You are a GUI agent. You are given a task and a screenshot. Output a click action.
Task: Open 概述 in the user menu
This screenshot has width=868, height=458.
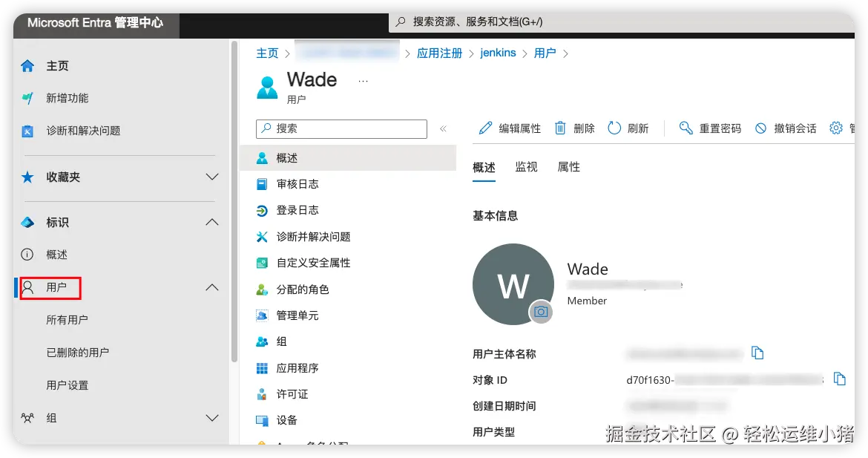click(x=349, y=158)
